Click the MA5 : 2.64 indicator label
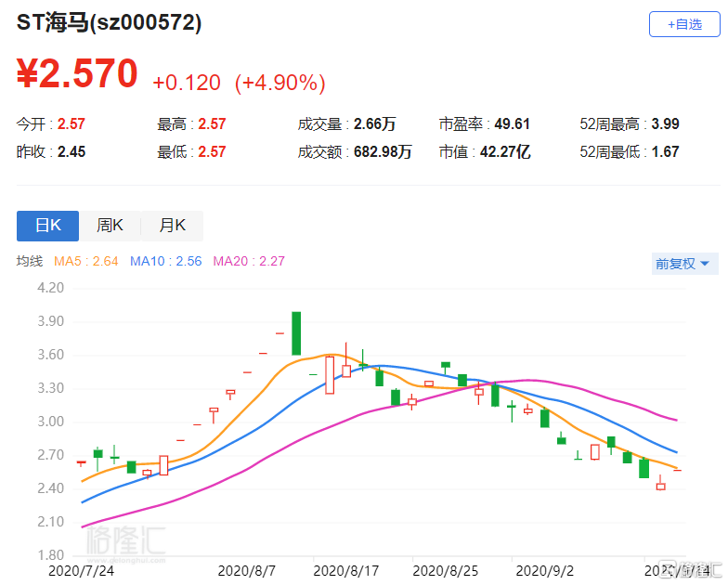Viewport: 728px width, 585px height. 85,262
